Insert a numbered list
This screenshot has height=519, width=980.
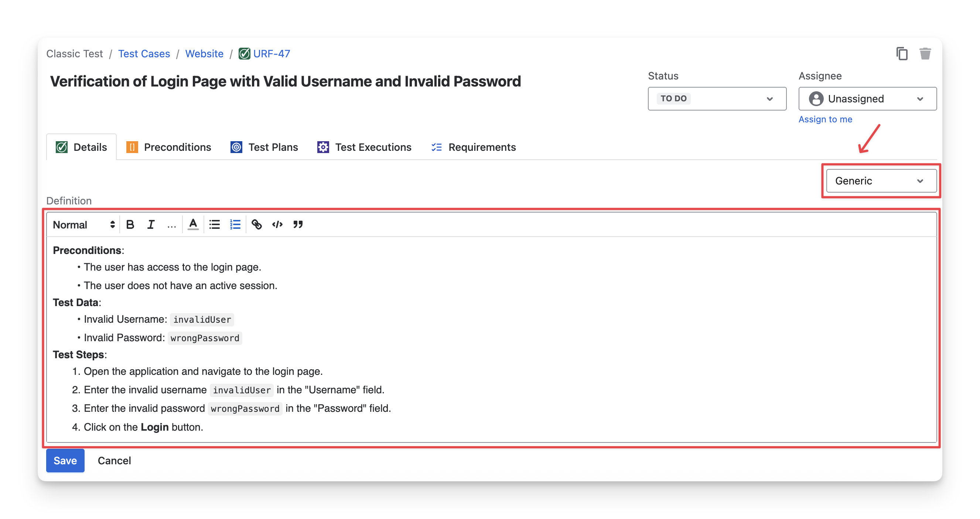click(x=235, y=225)
